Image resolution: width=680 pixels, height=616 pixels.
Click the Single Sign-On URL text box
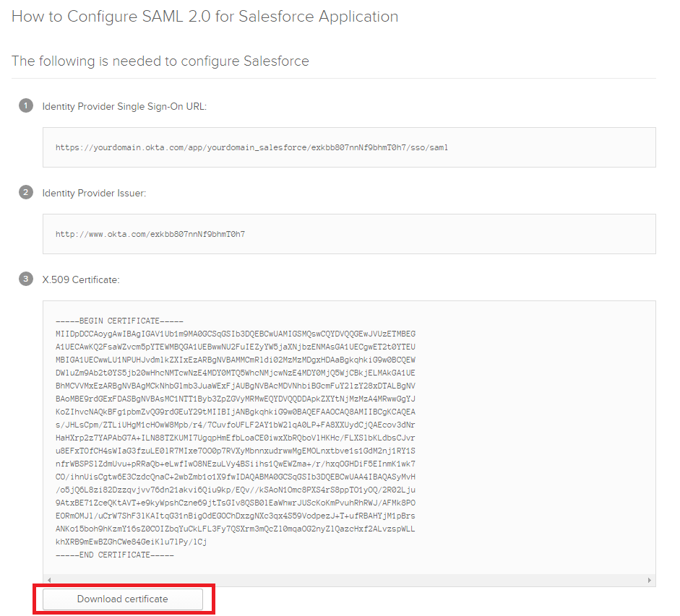pos(349,147)
